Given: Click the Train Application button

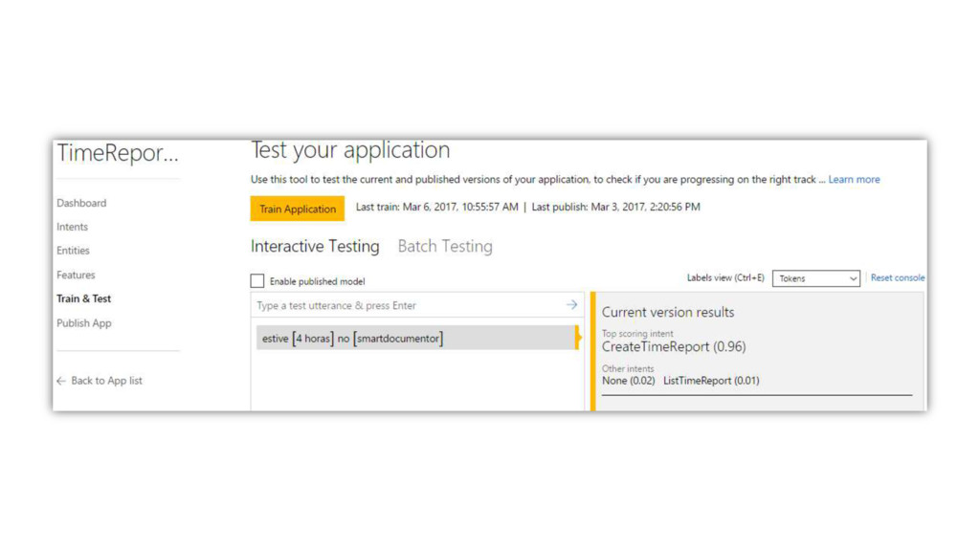Looking at the screenshot, I should tap(297, 209).
